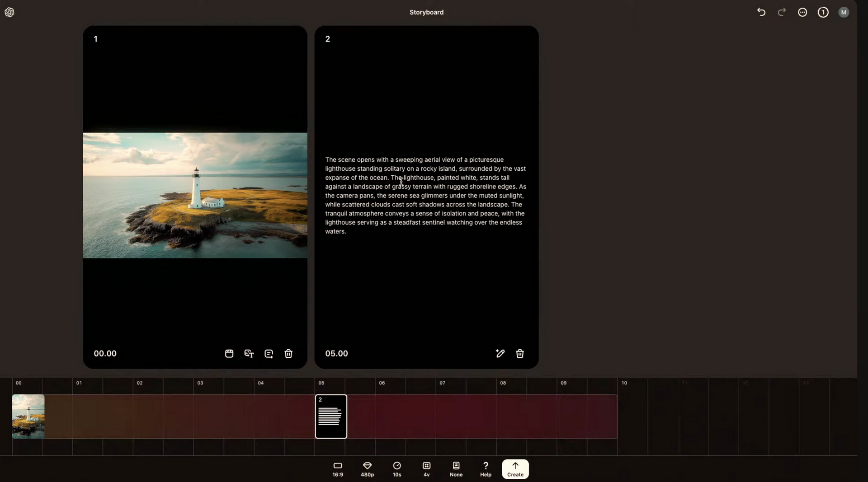The width and height of the screenshot is (868, 482).
Task: Open the 4v variations selector
Action: click(426, 469)
